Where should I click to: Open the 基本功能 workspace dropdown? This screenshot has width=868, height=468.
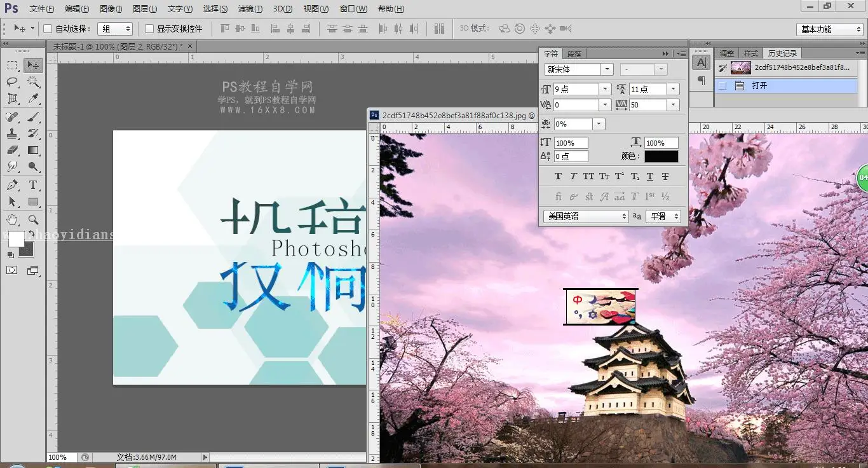829,29
